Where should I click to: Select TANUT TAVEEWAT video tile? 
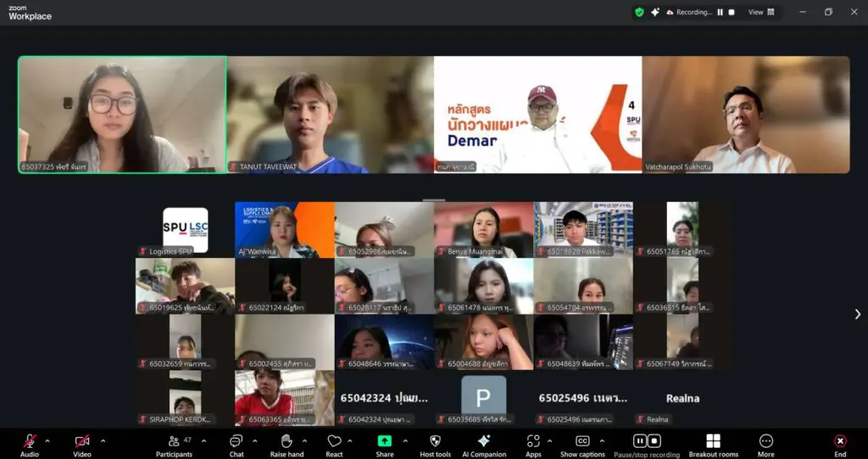click(x=331, y=115)
